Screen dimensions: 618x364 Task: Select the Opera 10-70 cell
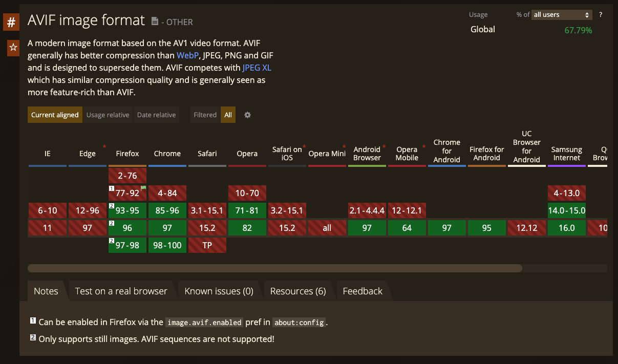click(x=247, y=194)
